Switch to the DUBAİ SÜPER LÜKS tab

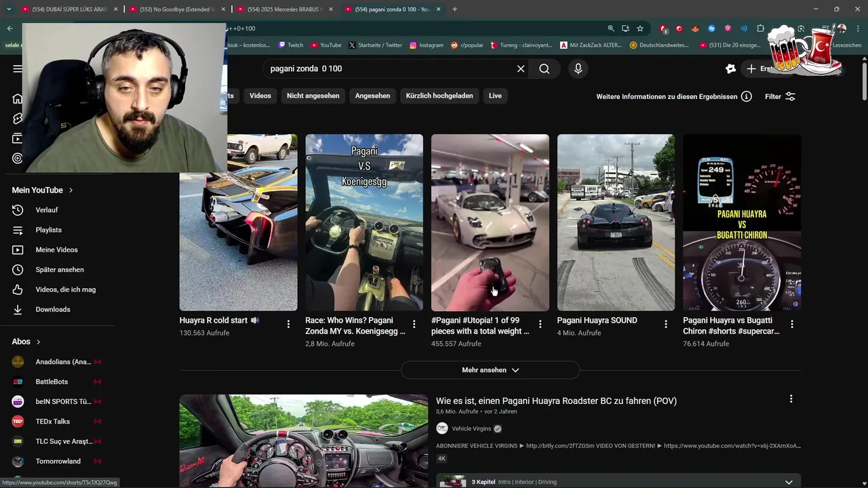[69, 9]
